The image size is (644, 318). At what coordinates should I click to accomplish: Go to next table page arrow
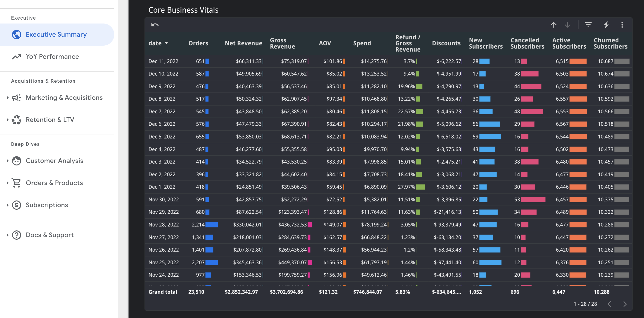(x=625, y=304)
